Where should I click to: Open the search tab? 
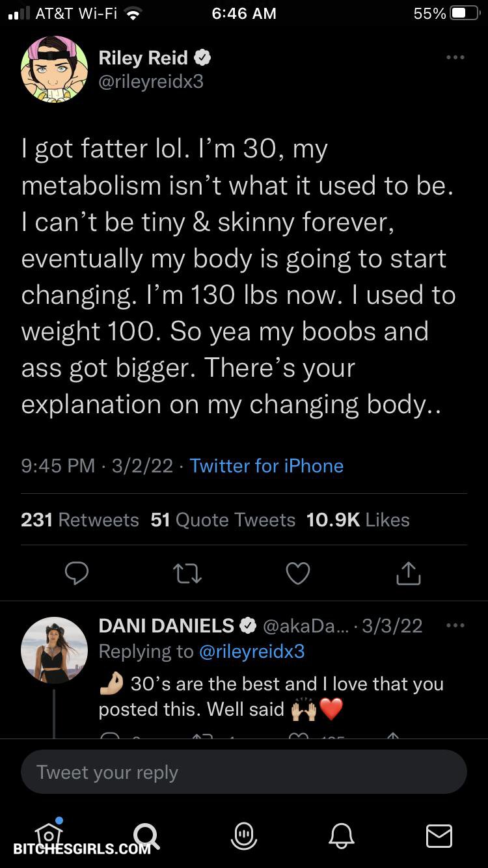pyautogui.click(x=146, y=835)
